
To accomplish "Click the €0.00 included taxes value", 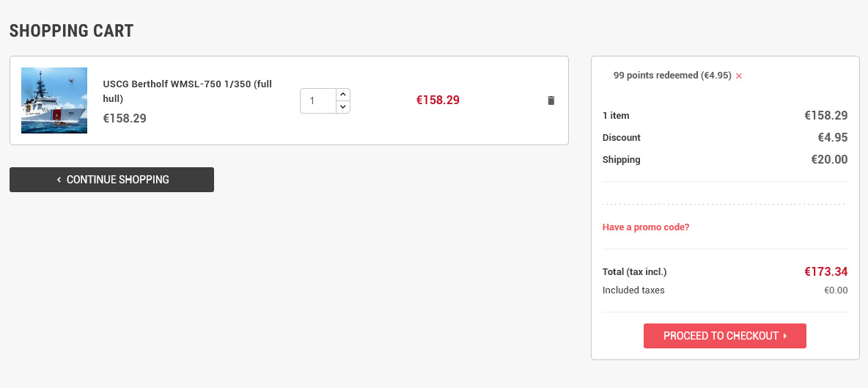I will click(x=836, y=290).
